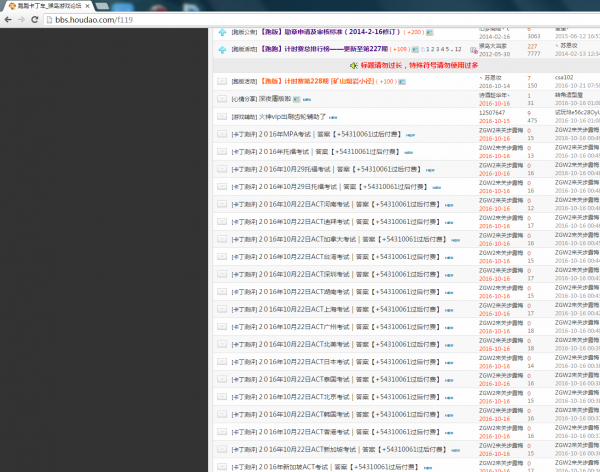Open the 2016年10月22日ACT韩国考试 thread
The image size is (600, 472).
click(349, 414)
